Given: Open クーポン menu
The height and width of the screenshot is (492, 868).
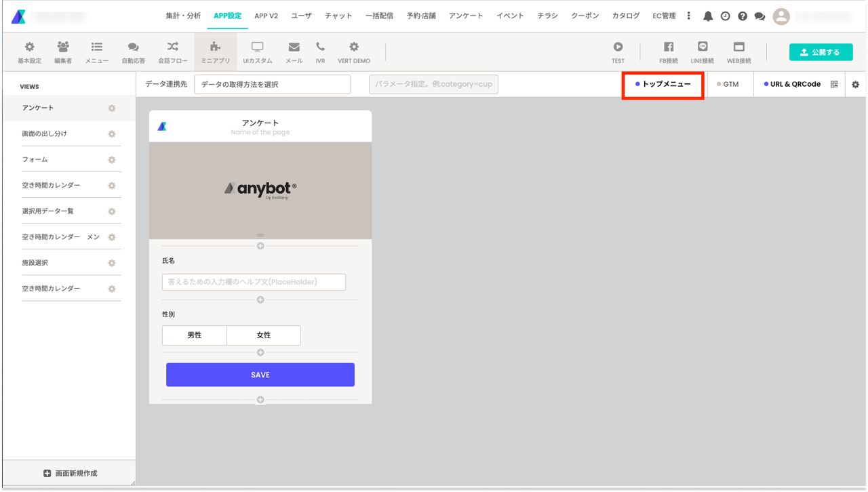Looking at the screenshot, I should 585,16.
